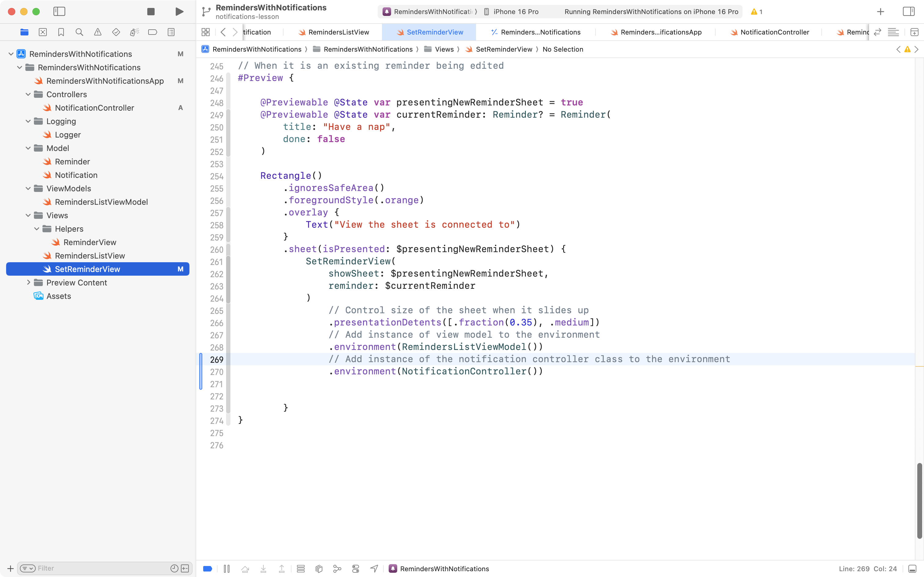Toggle the left navigator sidebar
Image resolution: width=924 pixels, height=577 pixels.
[x=59, y=11]
